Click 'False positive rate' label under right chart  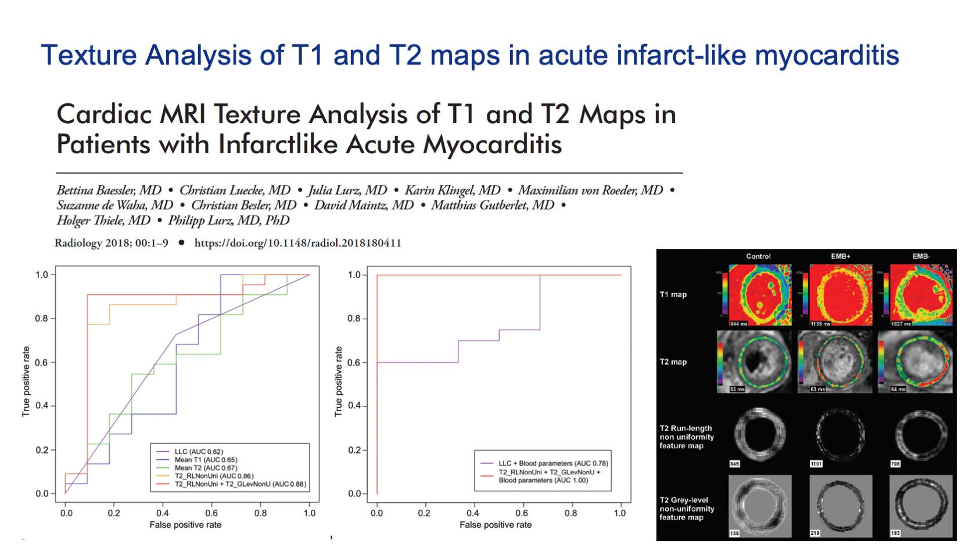point(496,525)
